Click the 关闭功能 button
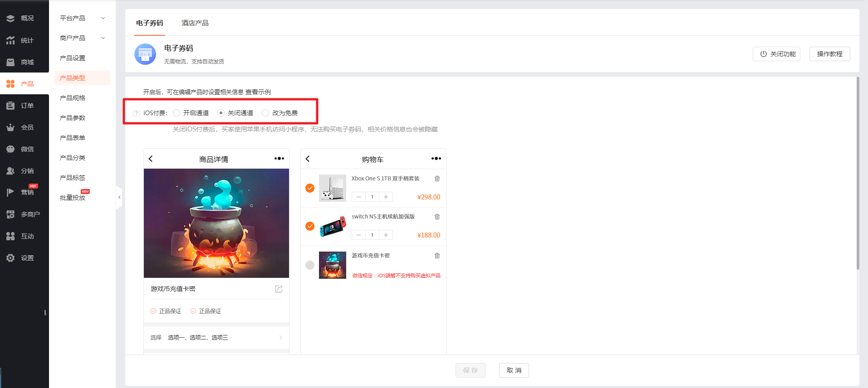Viewport: 868px width, 388px height. (x=776, y=54)
